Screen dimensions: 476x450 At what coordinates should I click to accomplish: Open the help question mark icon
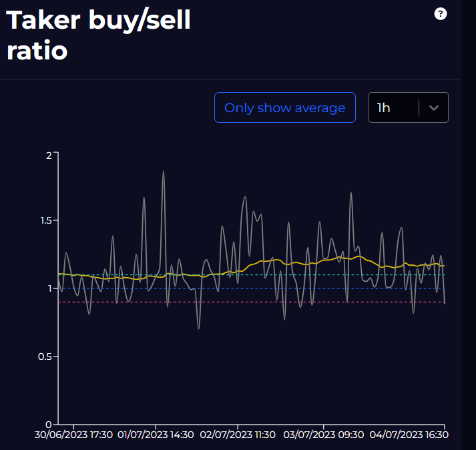point(440,13)
